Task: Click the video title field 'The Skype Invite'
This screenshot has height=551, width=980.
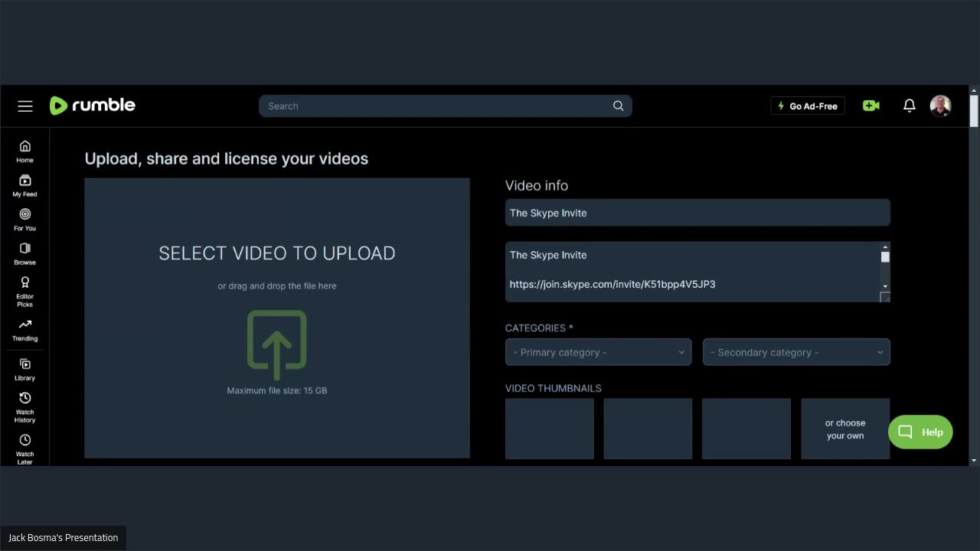Action: click(x=697, y=213)
